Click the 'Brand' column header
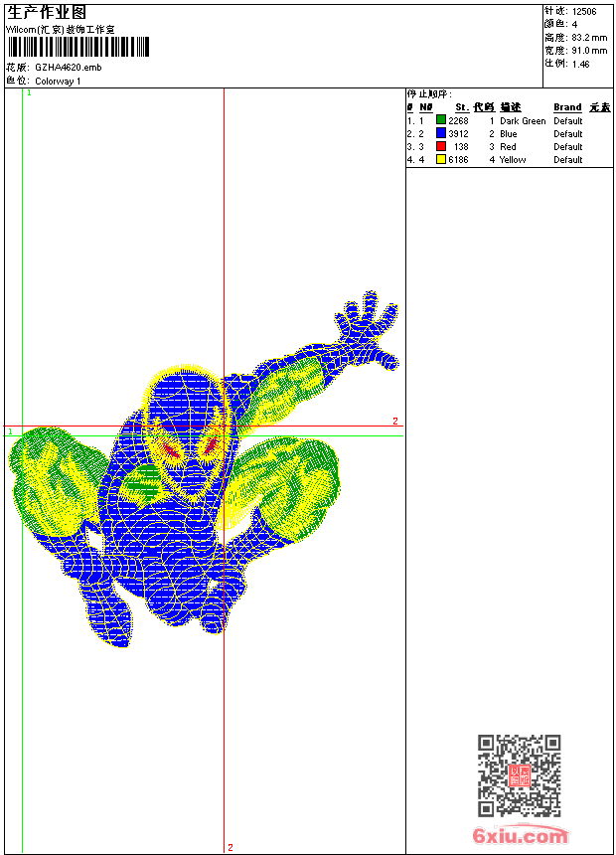Viewport: 616px width, 855px height. (567, 107)
